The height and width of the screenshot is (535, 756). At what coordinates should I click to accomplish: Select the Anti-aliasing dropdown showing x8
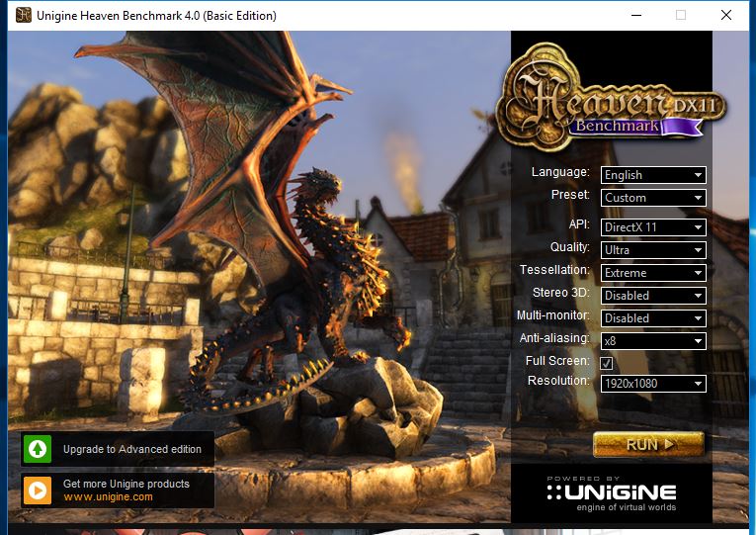click(x=653, y=341)
